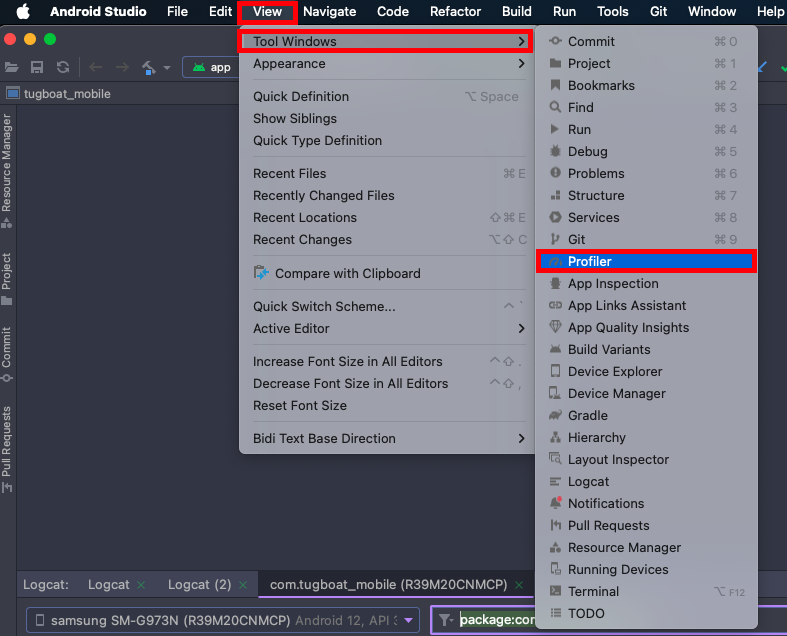Click the Forward navigation arrow

click(122, 67)
